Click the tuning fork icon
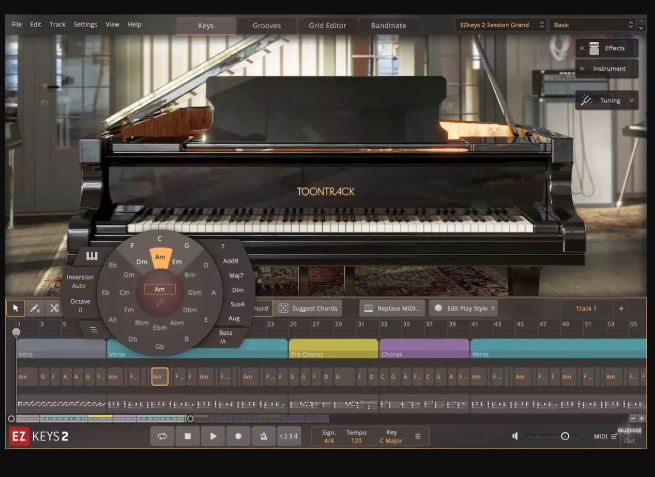Screen dimensions: 655x477 coord(586,100)
